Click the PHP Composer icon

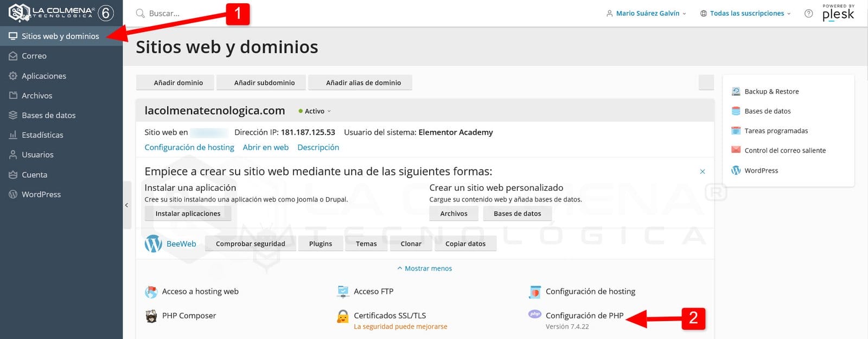pos(151,316)
